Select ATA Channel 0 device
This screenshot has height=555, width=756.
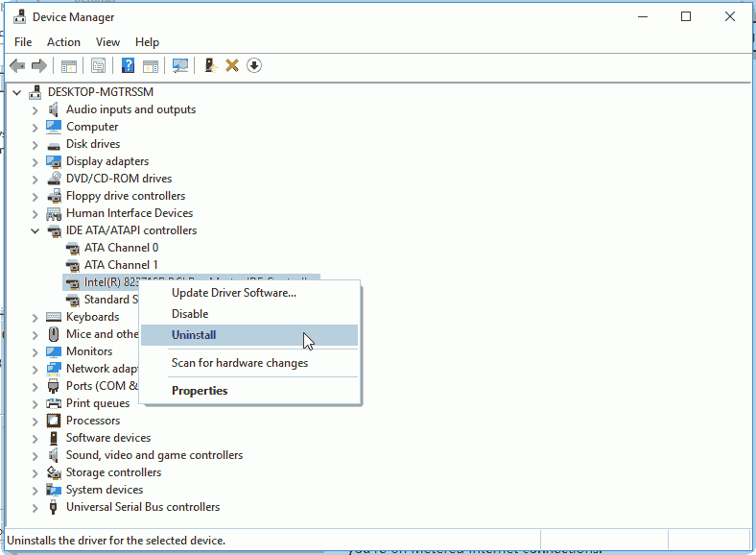(121, 248)
